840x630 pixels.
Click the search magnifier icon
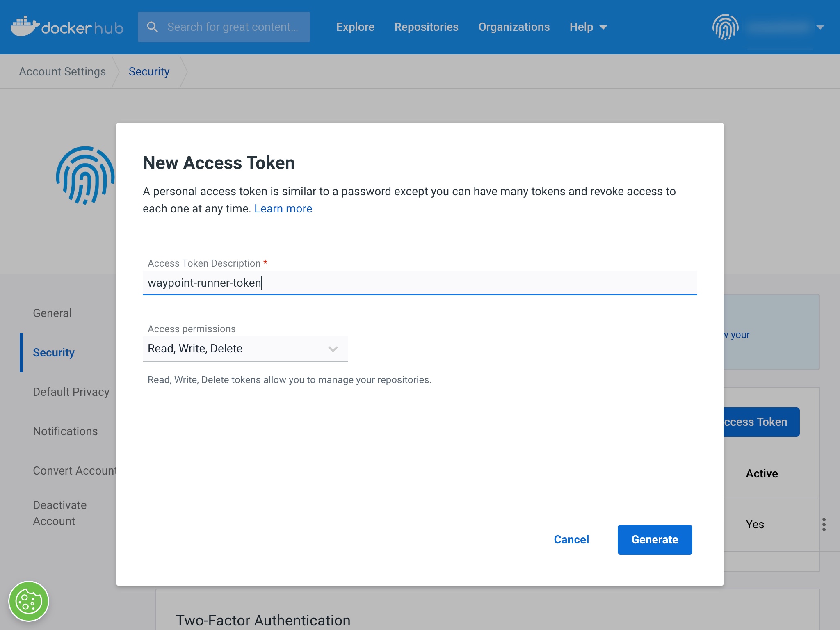tap(153, 27)
